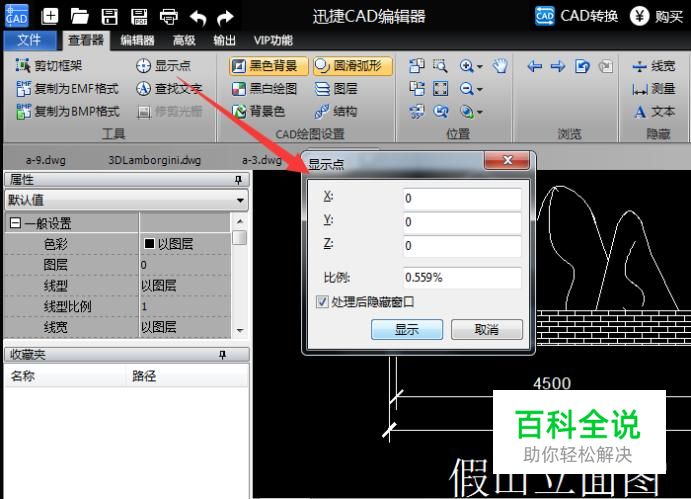Switch to the 输出 tab
The image size is (691, 499).
pyautogui.click(x=224, y=41)
